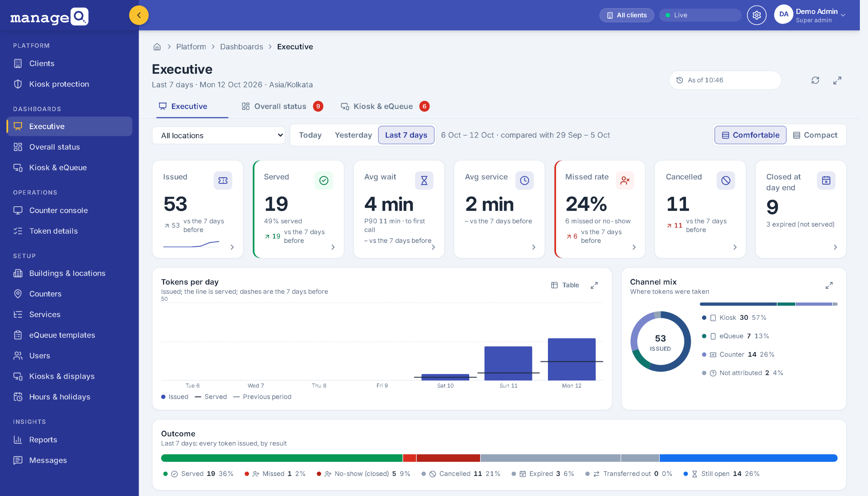Screen dimensions: 868x496
Task: Go to the home breadcrumb icon
Action: (157, 47)
